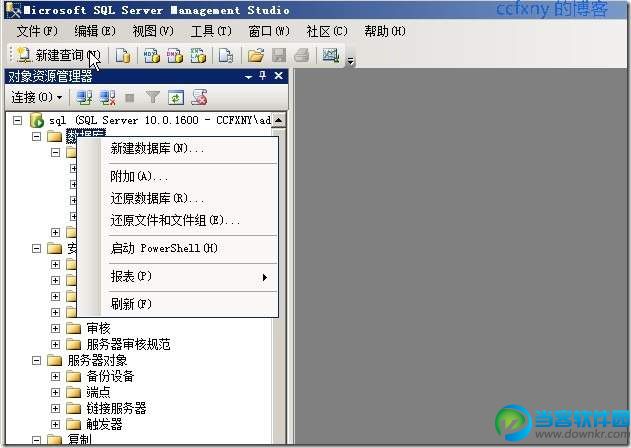631x448 pixels.
Task: Select the 端点 tree item
Action: (99, 392)
